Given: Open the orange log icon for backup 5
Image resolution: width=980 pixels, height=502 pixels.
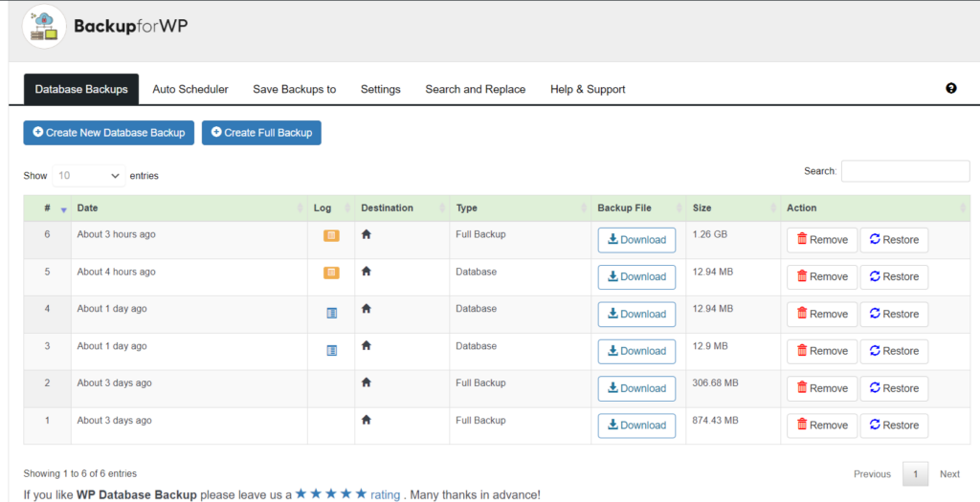Looking at the screenshot, I should click(331, 273).
